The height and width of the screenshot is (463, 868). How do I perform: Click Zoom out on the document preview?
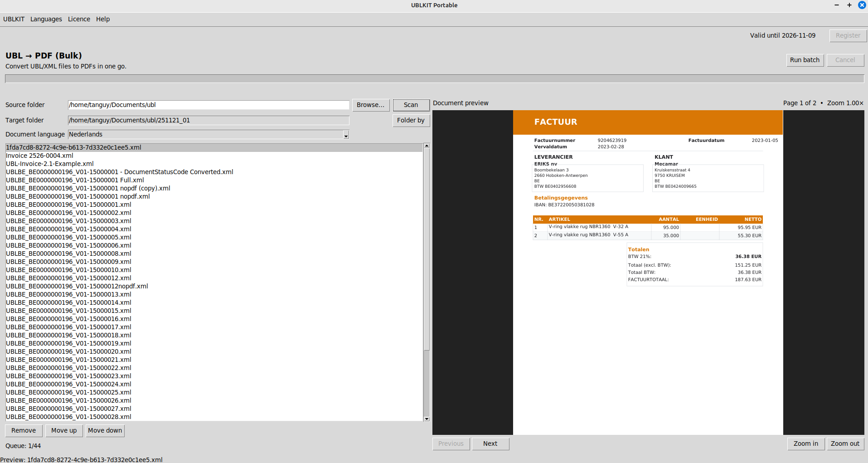pos(844,444)
